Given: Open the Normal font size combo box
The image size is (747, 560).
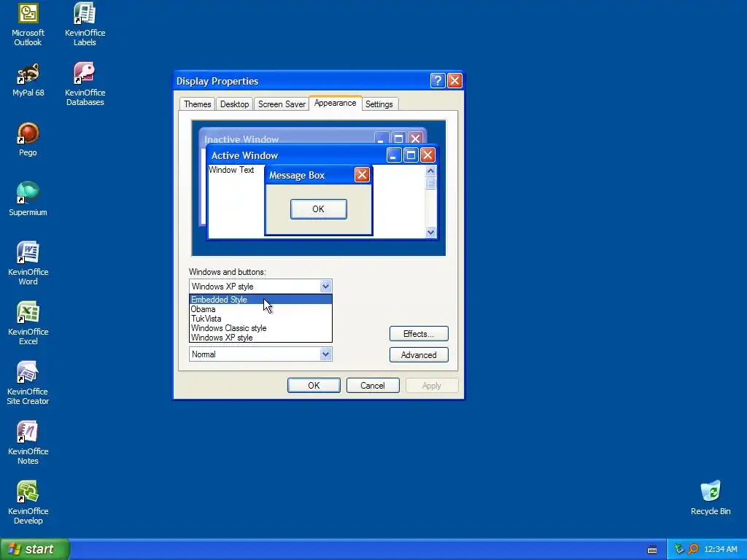Looking at the screenshot, I should point(260,354).
